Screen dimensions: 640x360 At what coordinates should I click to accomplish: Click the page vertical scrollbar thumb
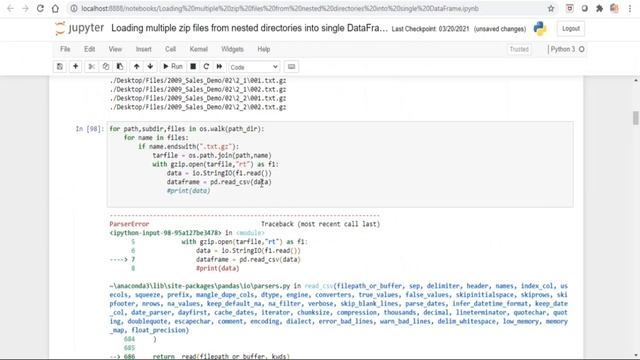coord(636,118)
